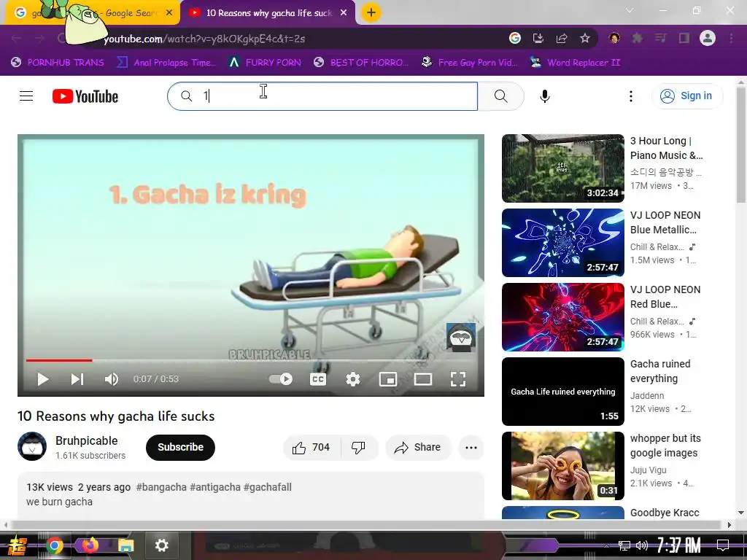The width and height of the screenshot is (747, 560).
Task: Share this video
Action: click(418, 447)
